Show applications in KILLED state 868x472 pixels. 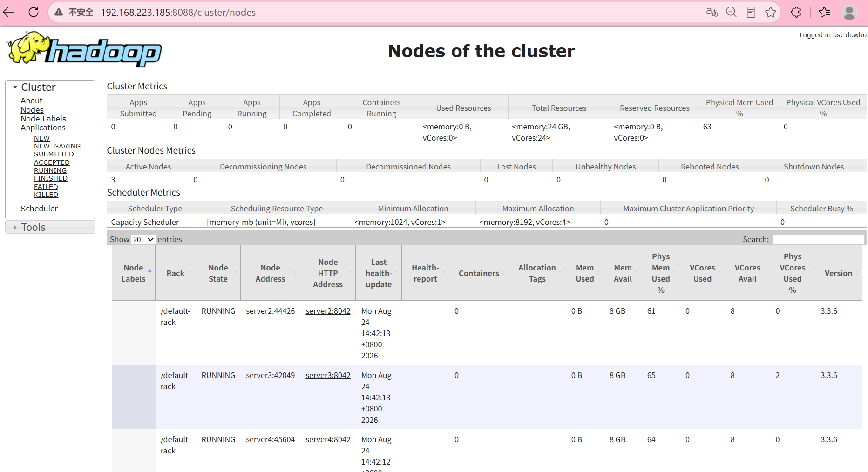pyautogui.click(x=46, y=195)
